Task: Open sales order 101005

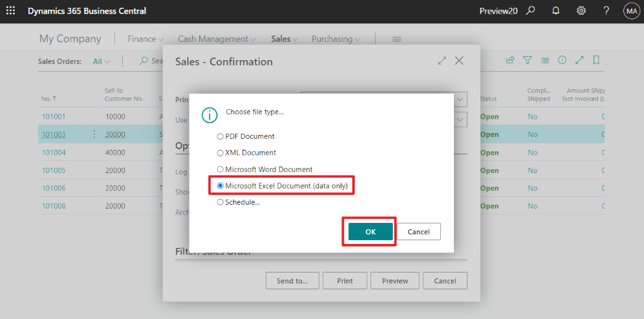Action: 54,170
